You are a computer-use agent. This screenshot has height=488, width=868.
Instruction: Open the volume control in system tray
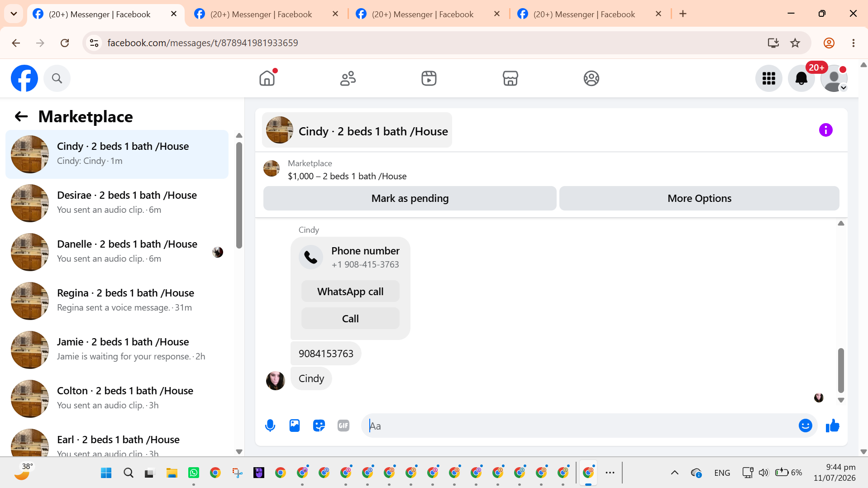763,473
